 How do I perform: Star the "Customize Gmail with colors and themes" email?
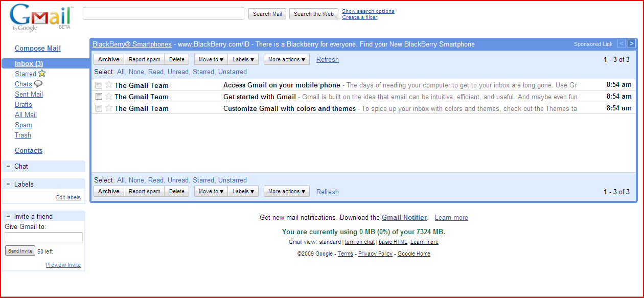click(109, 108)
